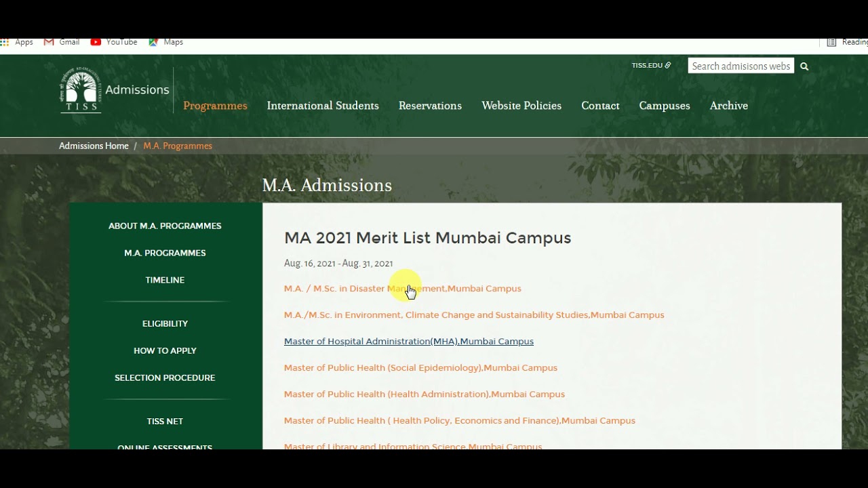
Task: Open Website Policies menu item
Action: coord(521,106)
